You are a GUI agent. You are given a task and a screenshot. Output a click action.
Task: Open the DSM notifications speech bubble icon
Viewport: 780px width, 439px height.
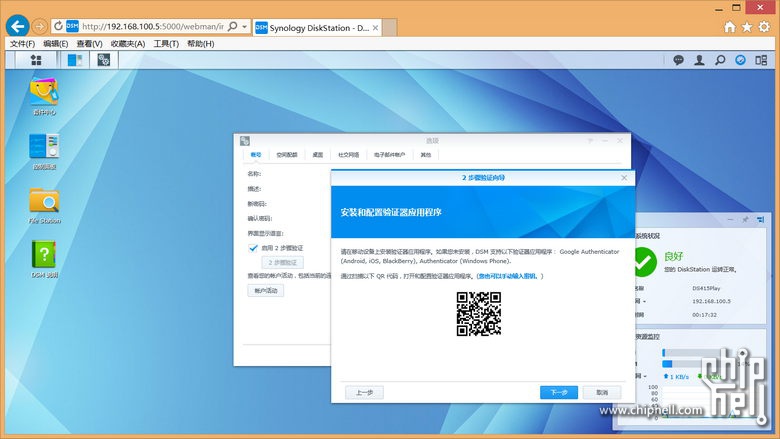coord(678,60)
